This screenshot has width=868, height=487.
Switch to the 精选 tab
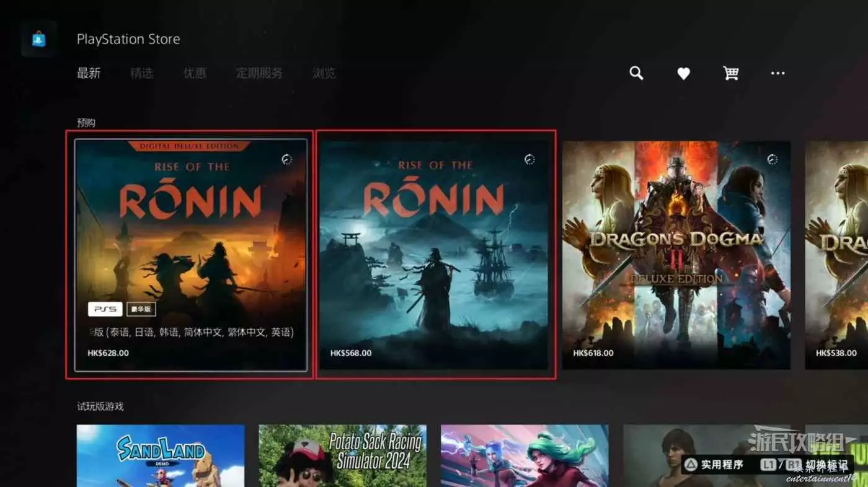click(141, 73)
